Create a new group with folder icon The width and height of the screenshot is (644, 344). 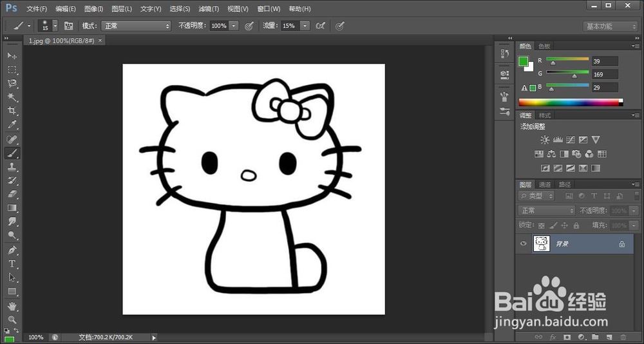[x=595, y=337]
